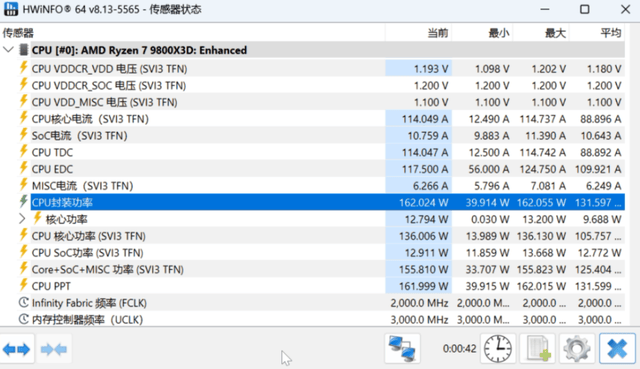Screen dimensions: 640x369
Task: Open sensor settings gear icon
Action: point(577,349)
